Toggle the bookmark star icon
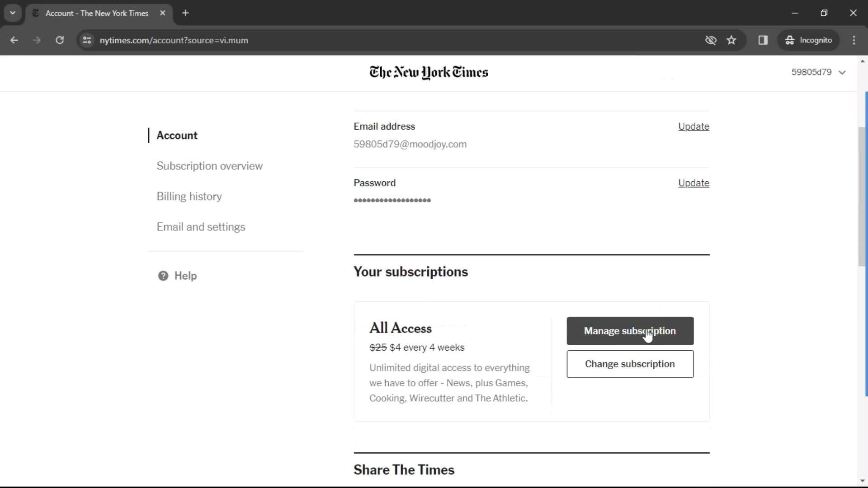Viewport: 868px width, 488px height. point(732,40)
